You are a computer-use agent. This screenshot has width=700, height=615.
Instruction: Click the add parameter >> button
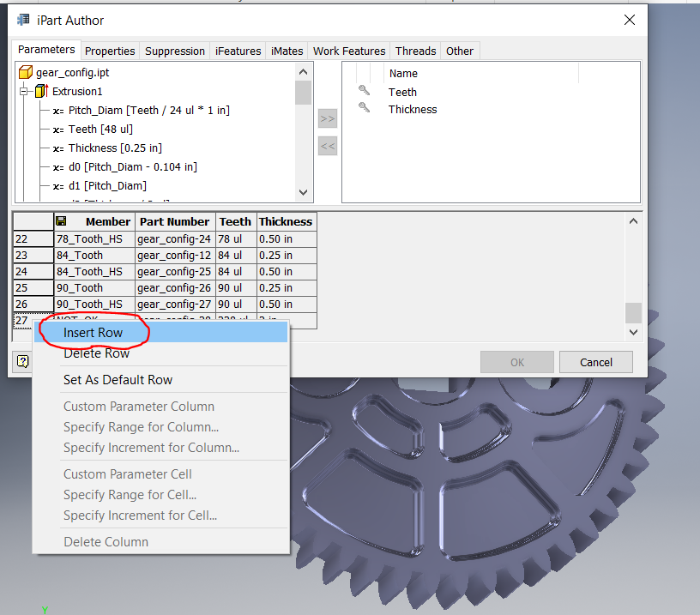[327, 118]
